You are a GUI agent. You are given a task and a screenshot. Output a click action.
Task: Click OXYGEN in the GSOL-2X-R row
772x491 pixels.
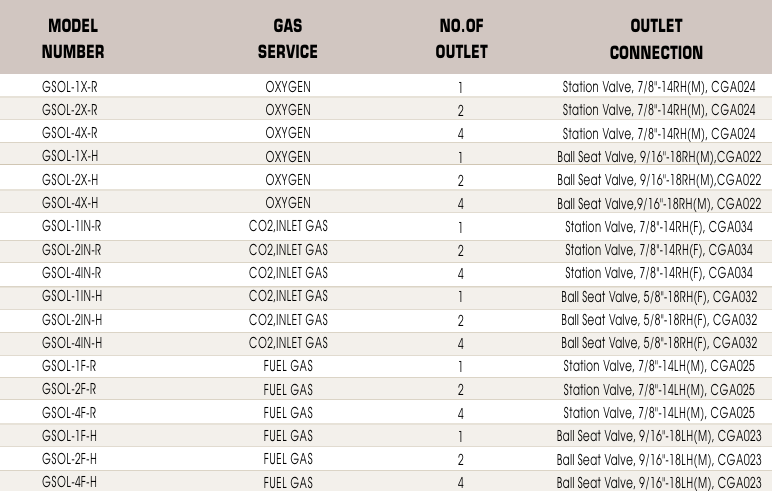tap(288, 110)
